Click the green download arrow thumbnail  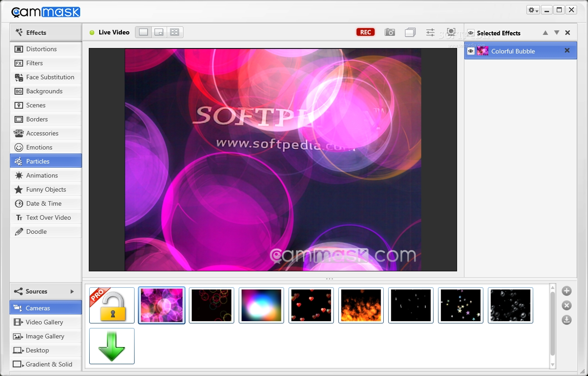(x=112, y=346)
